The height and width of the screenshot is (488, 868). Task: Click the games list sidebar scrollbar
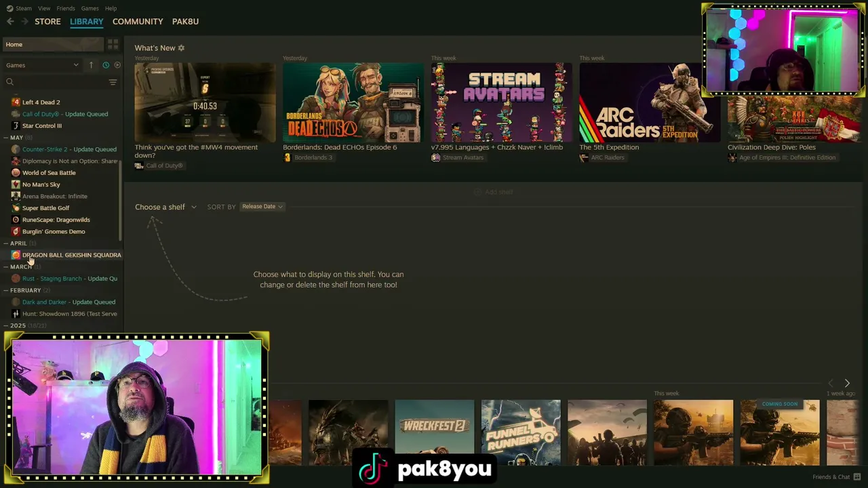click(x=120, y=201)
